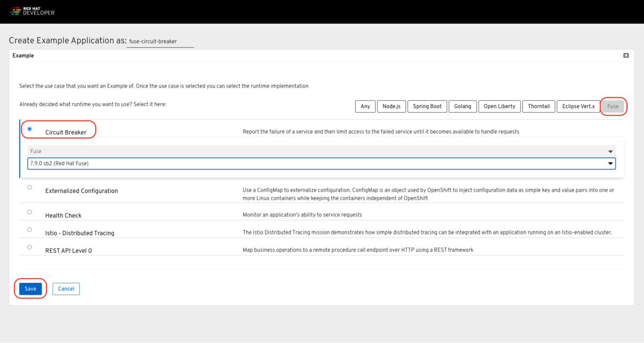Click the version dropdown arrow icon

point(610,164)
